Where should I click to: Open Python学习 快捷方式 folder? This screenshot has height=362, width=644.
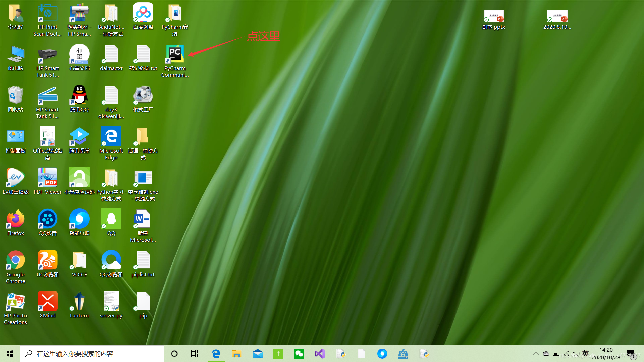click(x=111, y=184)
